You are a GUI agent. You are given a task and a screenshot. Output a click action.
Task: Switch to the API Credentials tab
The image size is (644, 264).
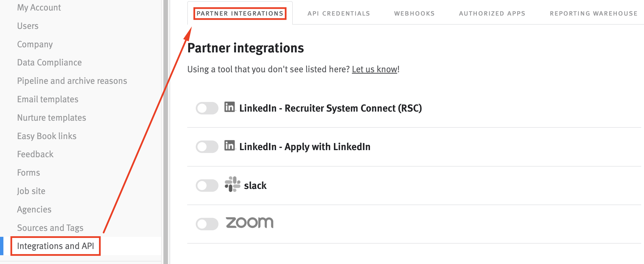pyautogui.click(x=339, y=13)
